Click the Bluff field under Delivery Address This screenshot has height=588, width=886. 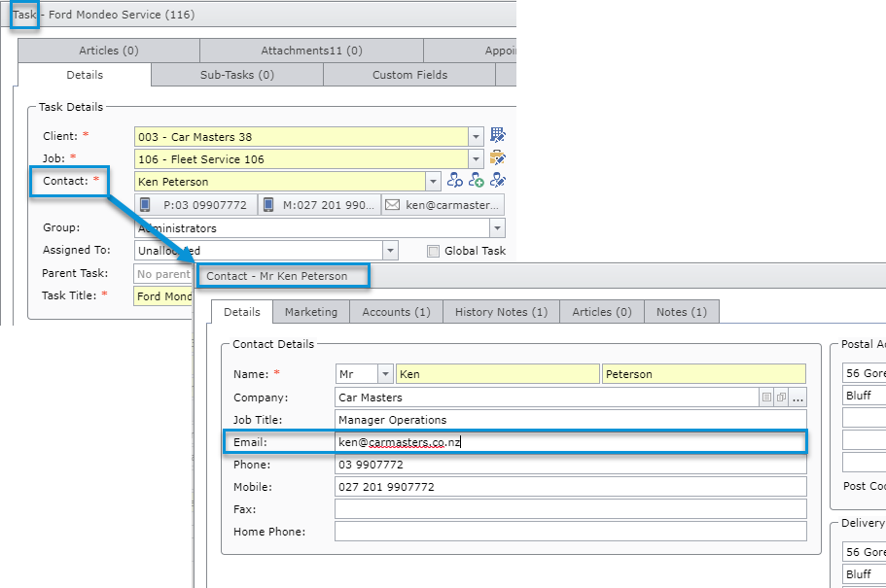[x=864, y=573]
